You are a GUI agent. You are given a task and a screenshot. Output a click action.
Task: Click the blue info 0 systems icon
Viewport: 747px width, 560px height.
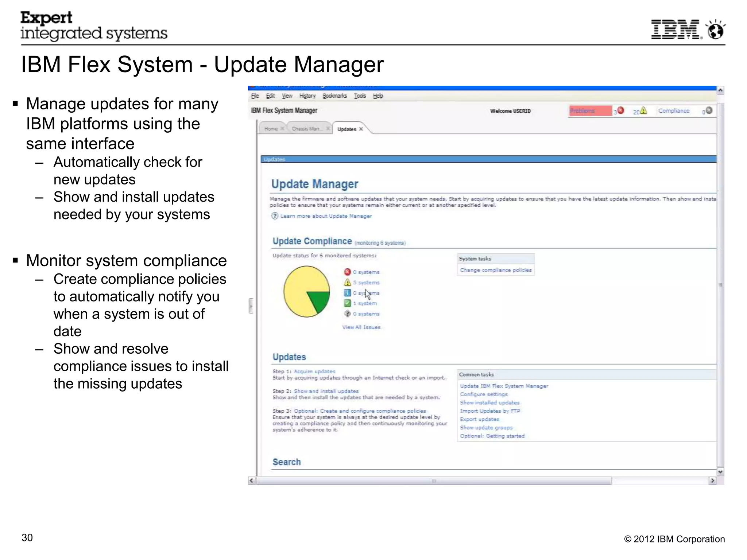347,293
